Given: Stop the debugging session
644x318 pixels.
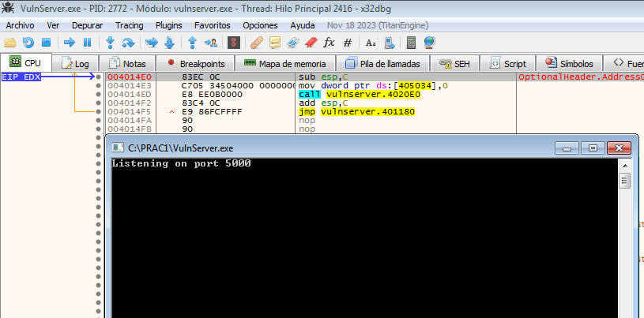Looking at the screenshot, I should pos(46,43).
